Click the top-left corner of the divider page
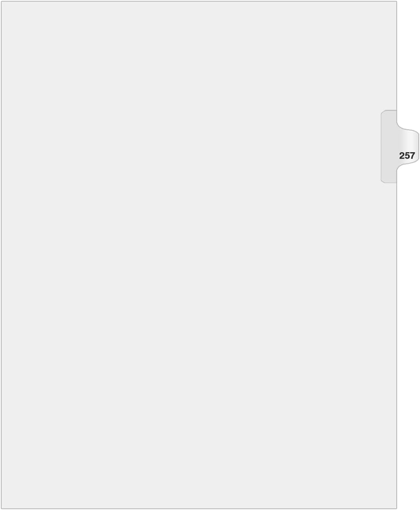420x510 pixels. click(2, 2)
